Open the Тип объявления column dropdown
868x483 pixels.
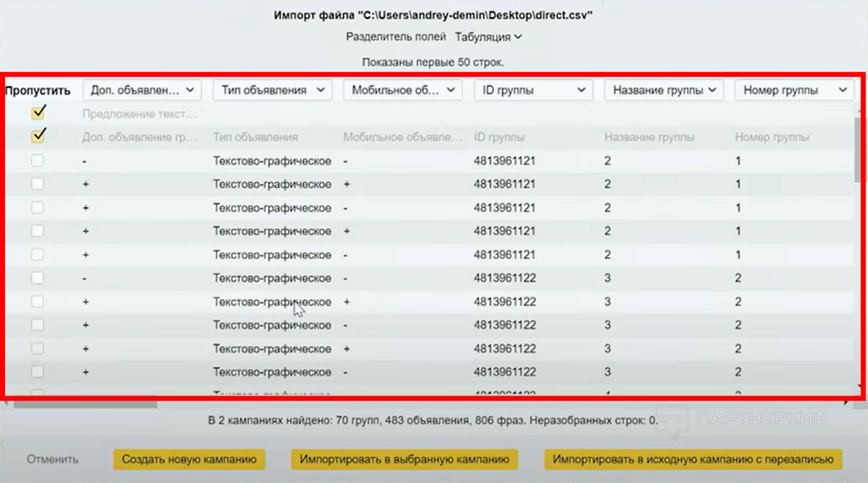(272, 91)
